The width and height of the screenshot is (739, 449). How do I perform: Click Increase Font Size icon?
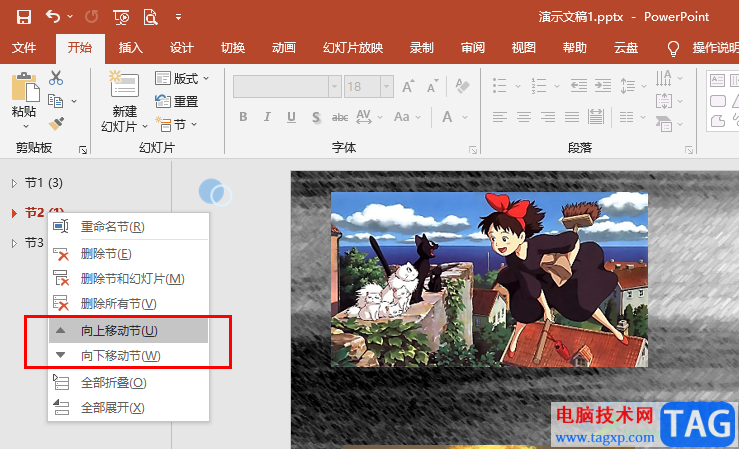[408, 87]
